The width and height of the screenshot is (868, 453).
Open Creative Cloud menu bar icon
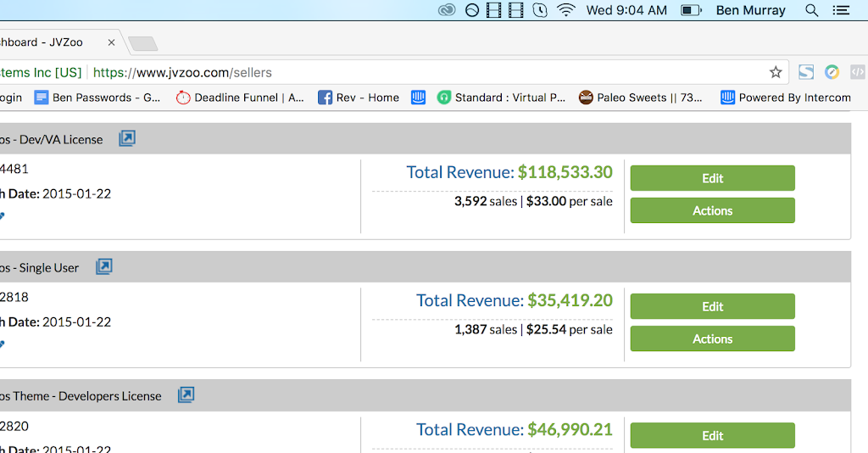[x=447, y=10]
